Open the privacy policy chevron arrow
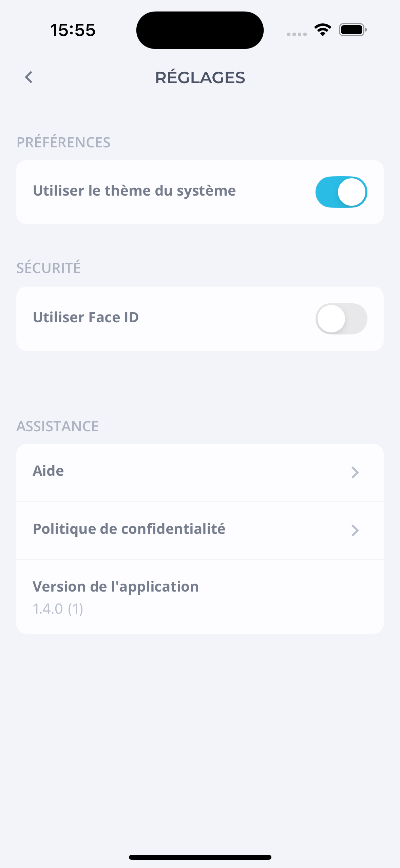Image resolution: width=400 pixels, height=868 pixels. pyautogui.click(x=355, y=530)
